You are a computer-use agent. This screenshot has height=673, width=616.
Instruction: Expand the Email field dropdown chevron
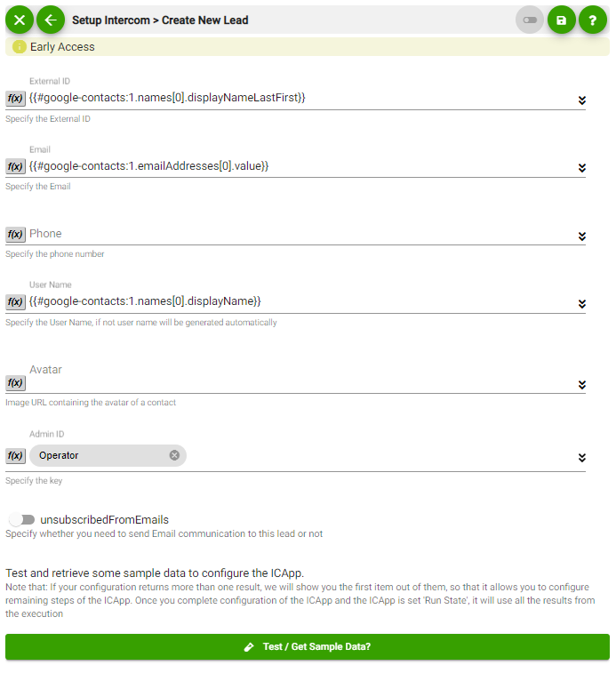pyautogui.click(x=581, y=168)
